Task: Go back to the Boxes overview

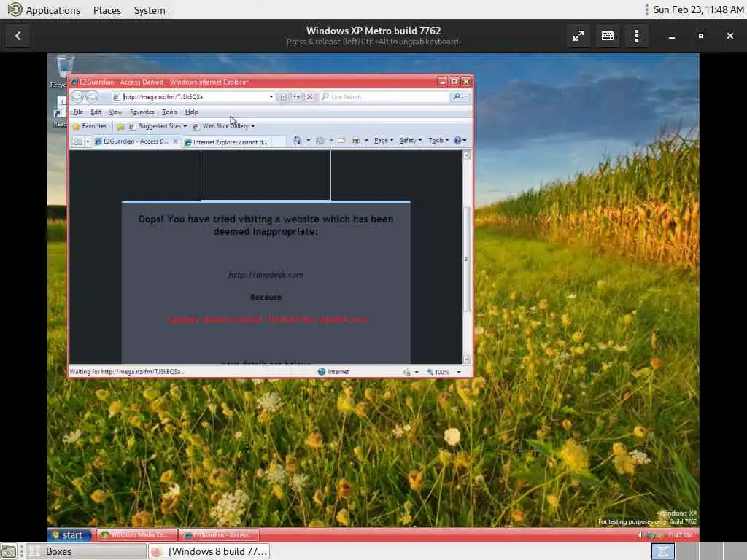Action: (x=18, y=36)
